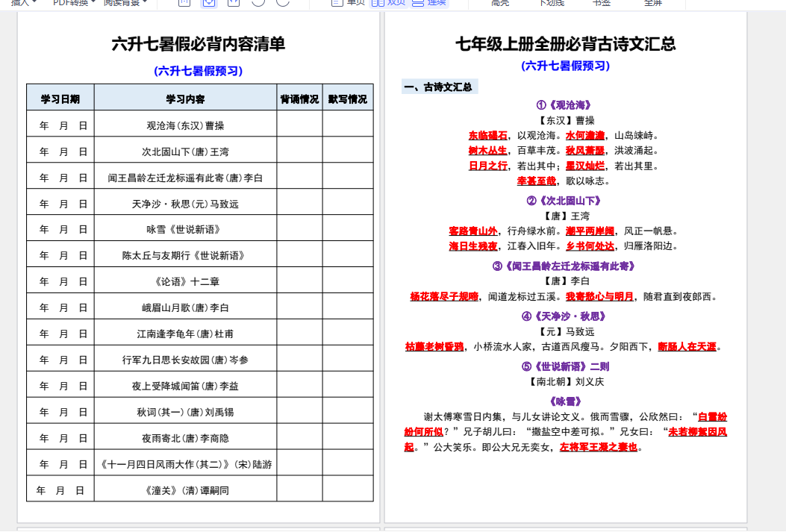Click the red phrase 树木丛生
Viewport: 786px width, 532px height.
click(488, 150)
